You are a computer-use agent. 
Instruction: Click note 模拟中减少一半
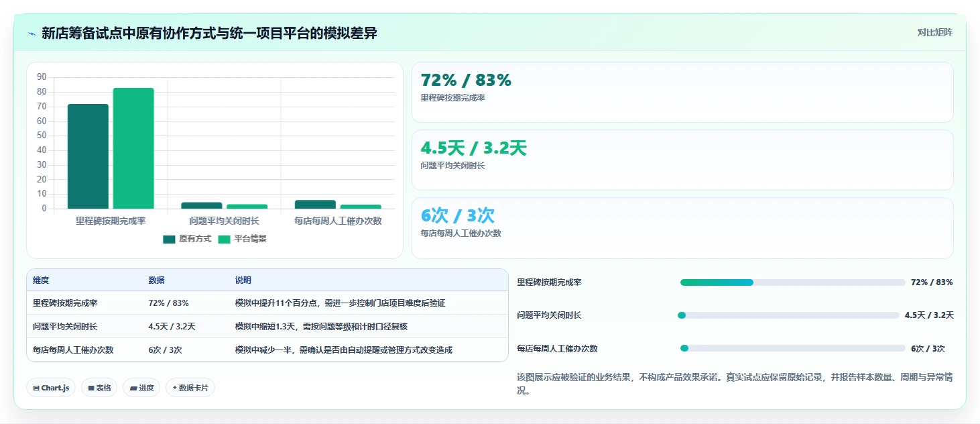(344, 350)
